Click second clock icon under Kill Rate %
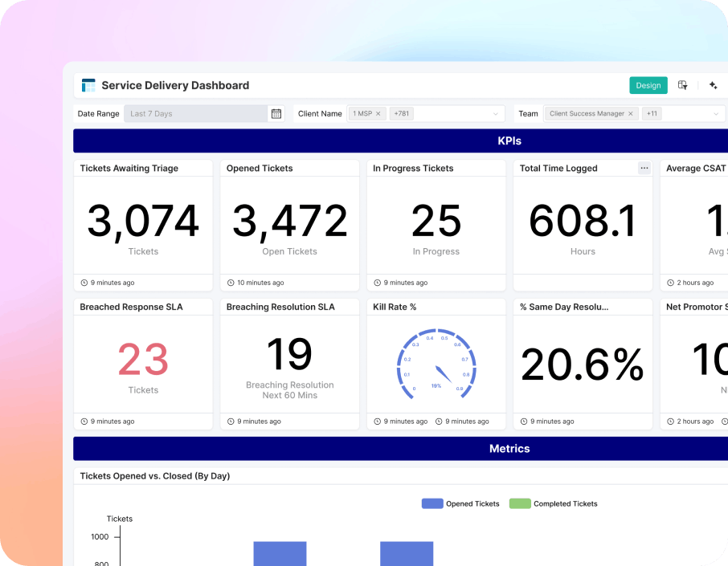This screenshot has width=728, height=566. point(439,421)
